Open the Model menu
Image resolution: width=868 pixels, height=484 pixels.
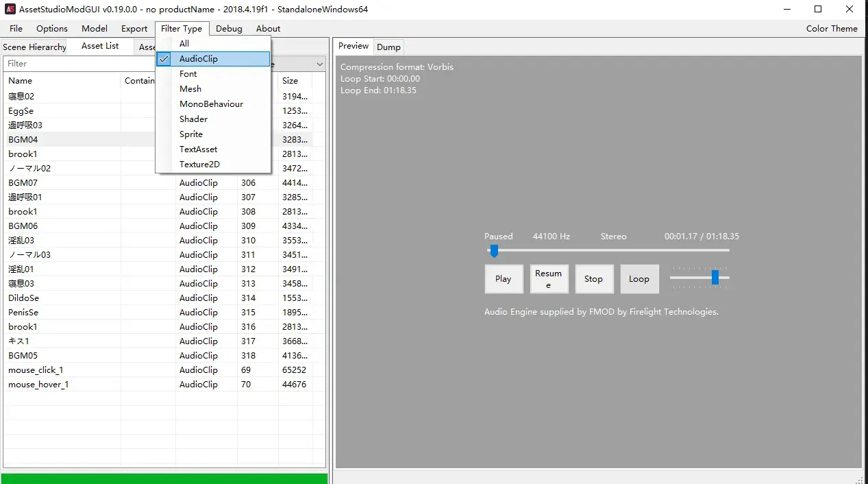(95, 28)
